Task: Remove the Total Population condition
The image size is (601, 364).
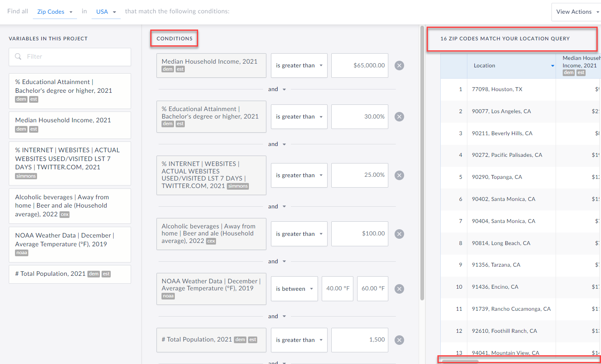Action: point(399,340)
